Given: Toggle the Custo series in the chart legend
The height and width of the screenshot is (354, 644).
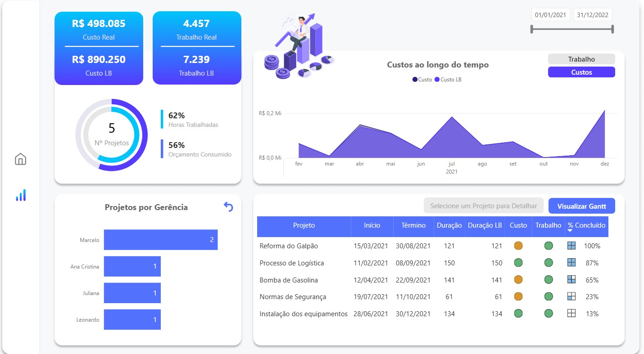Looking at the screenshot, I should click(x=422, y=79).
